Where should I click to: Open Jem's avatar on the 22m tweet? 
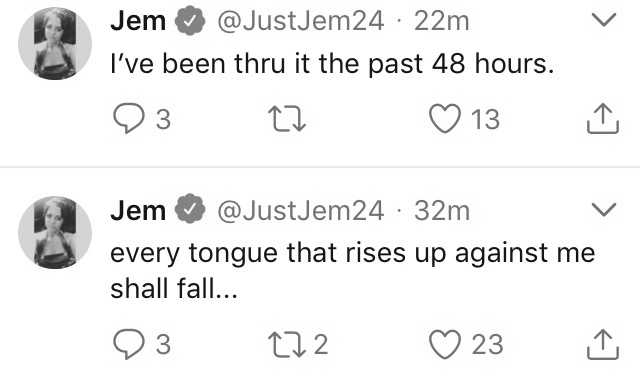(55, 44)
